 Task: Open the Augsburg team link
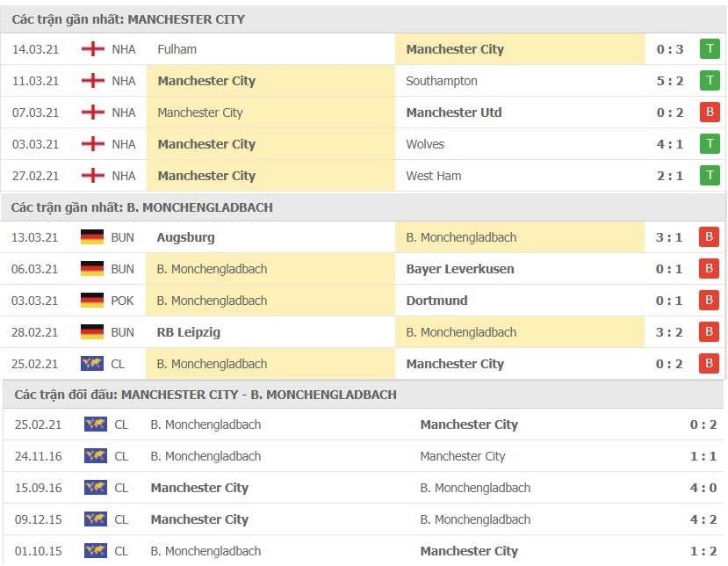[x=185, y=237]
